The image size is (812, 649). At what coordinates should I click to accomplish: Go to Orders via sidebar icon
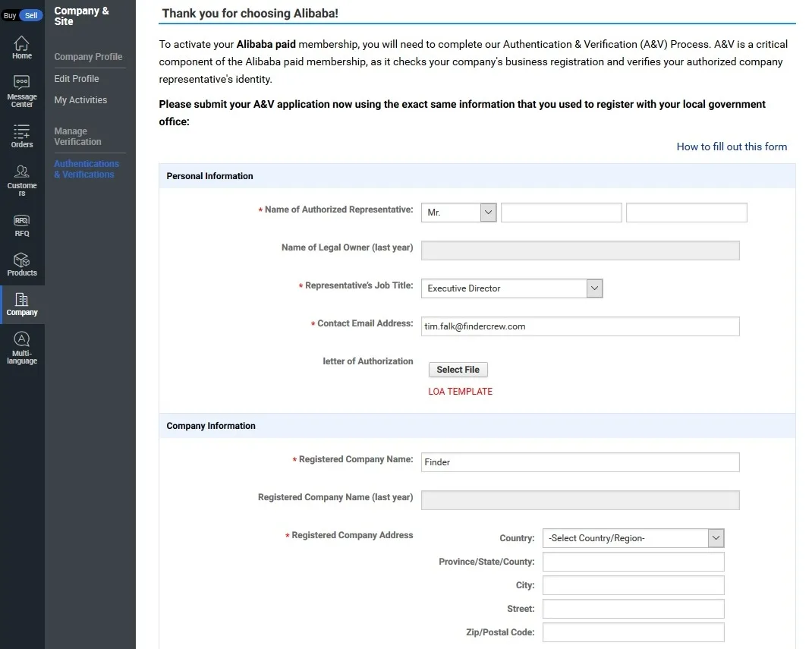point(22,132)
